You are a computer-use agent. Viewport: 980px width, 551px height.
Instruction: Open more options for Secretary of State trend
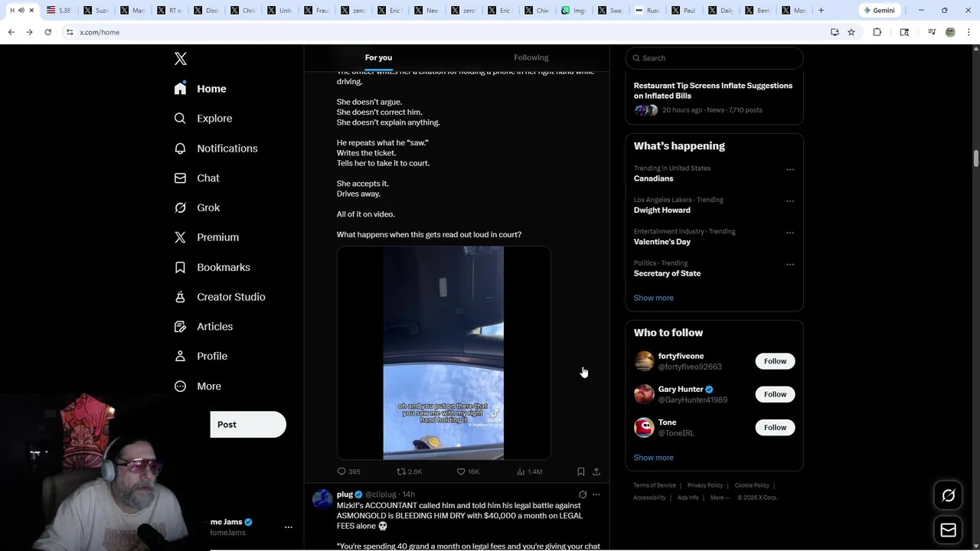(x=790, y=265)
